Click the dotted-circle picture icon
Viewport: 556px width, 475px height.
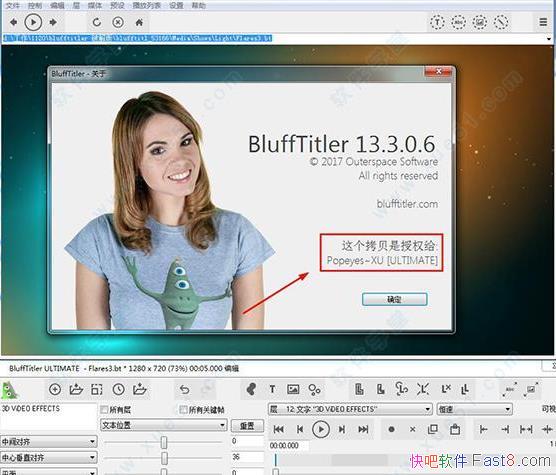pos(479,22)
